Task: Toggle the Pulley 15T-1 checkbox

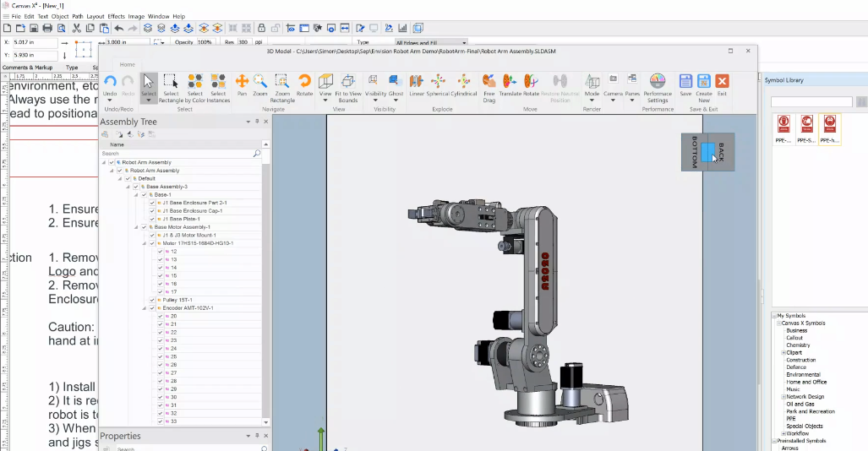Action: click(152, 300)
